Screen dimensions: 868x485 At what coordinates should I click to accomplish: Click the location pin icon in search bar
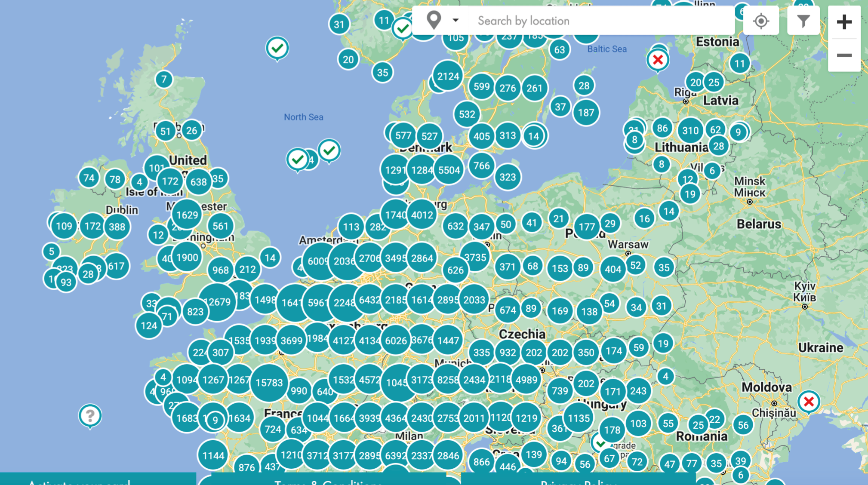point(434,20)
